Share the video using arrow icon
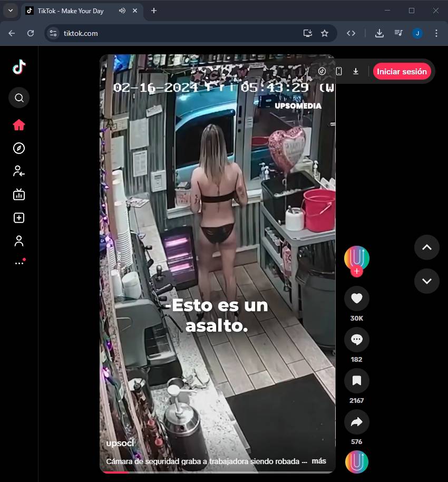The image size is (448, 482). point(356,422)
